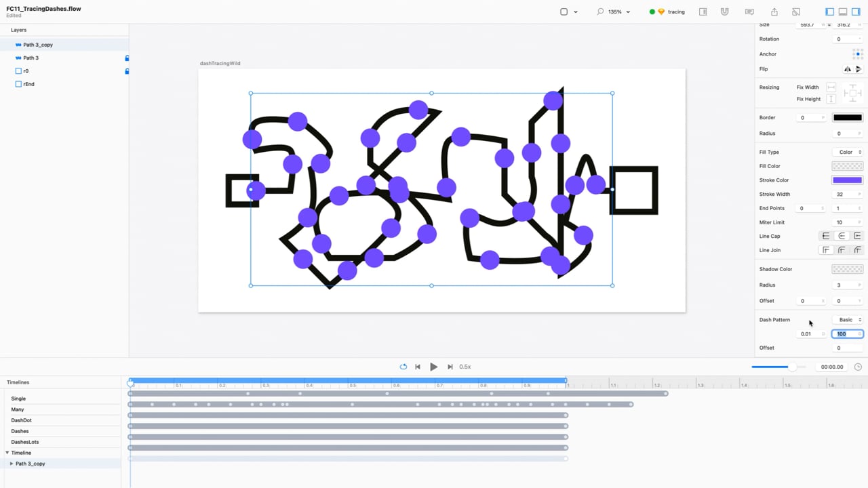Viewport: 868px width, 488px height.
Task: Toggle the Fix Width resizing option
Action: click(831, 87)
